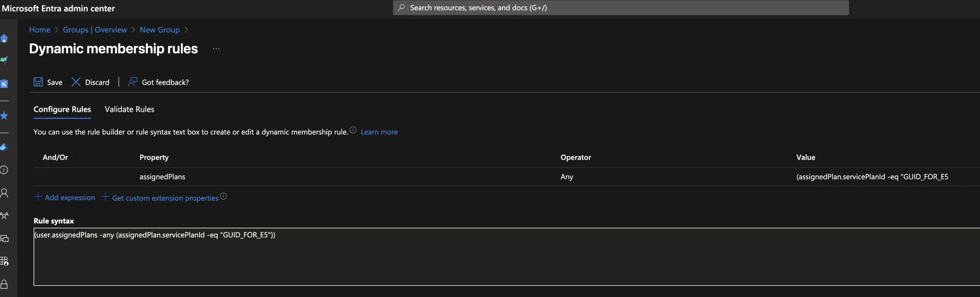This screenshot has height=297, width=980.
Task: Open the Any operator cell
Action: point(567,177)
